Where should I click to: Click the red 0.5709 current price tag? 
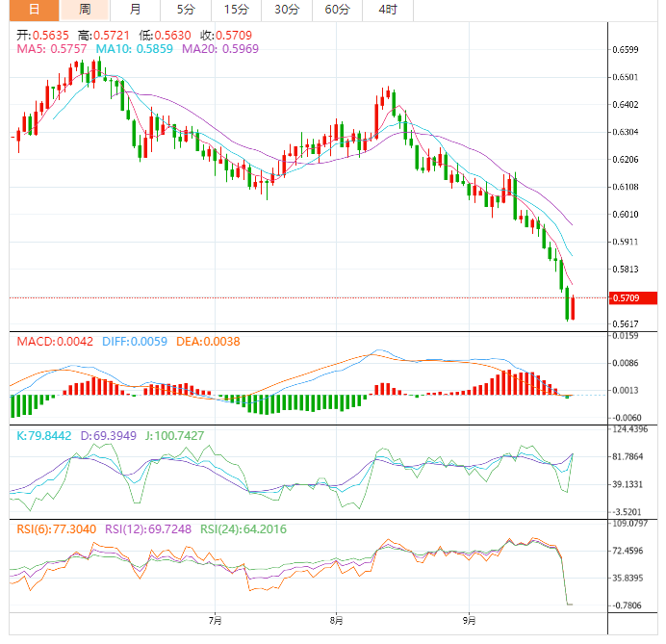click(x=632, y=298)
